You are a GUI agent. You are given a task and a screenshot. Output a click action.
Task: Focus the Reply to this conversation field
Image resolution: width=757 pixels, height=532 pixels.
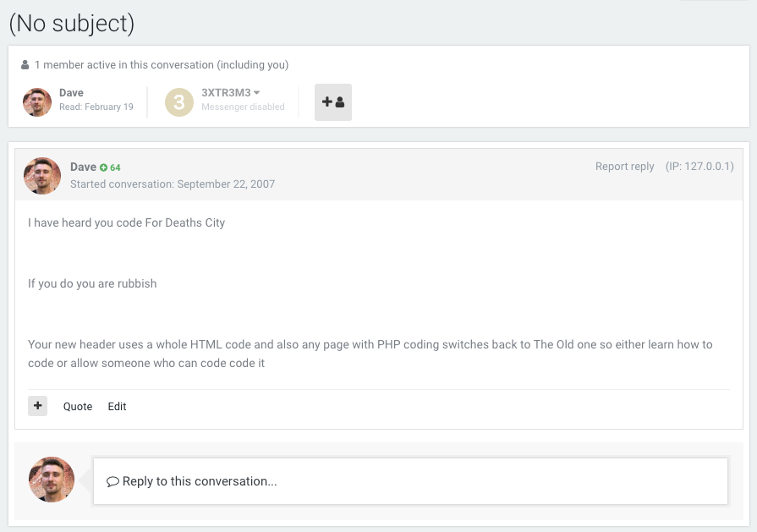[x=410, y=481]
